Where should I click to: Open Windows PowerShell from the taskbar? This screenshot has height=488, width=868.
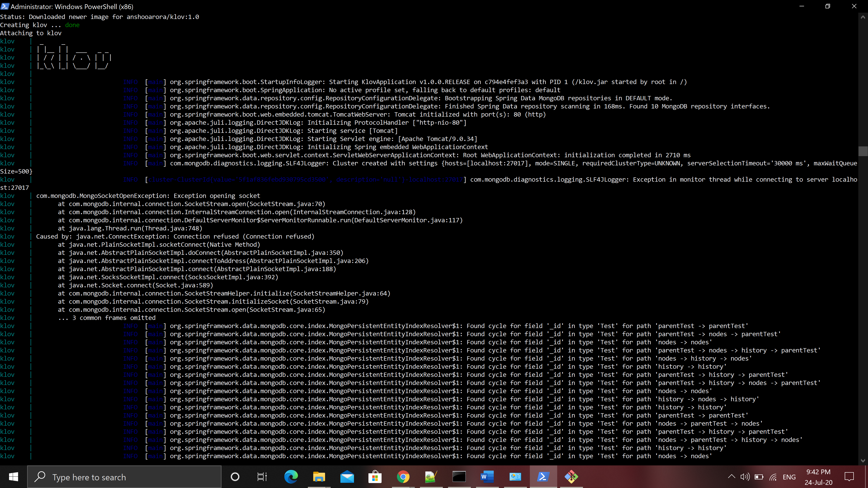pyautogui.click(x=543, y=477)
